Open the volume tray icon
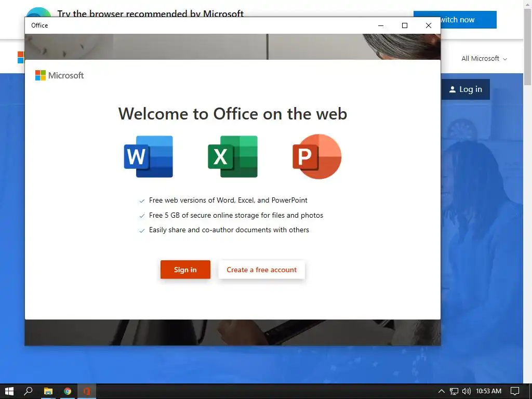The width and height of the screenshot is (532, 399). [467, 391]
